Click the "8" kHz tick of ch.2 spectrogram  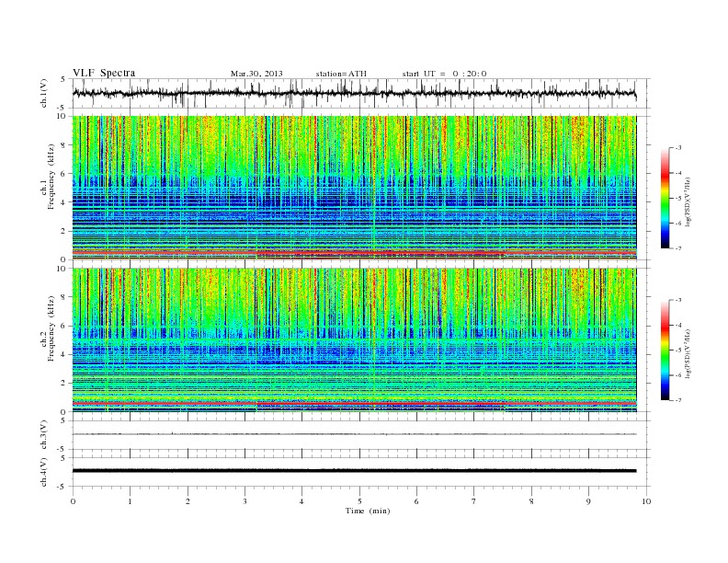click(64, 297)
